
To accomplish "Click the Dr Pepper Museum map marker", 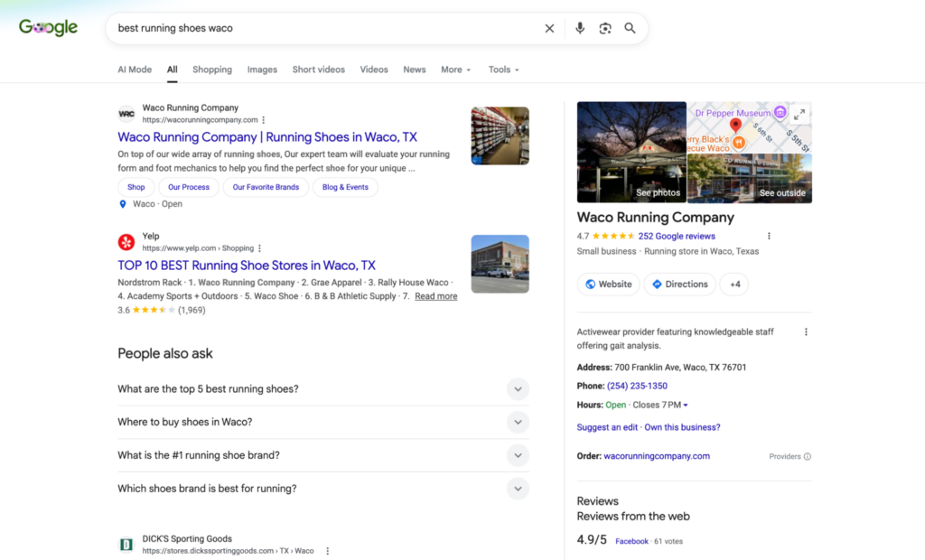I will click(x=780, y=112).
